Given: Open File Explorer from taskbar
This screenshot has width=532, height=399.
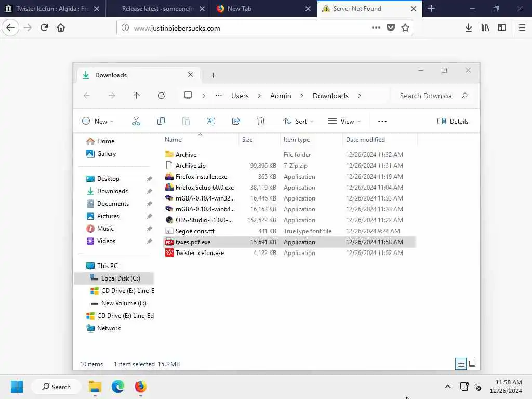Looking at the screenshot, I should point(95,387).
